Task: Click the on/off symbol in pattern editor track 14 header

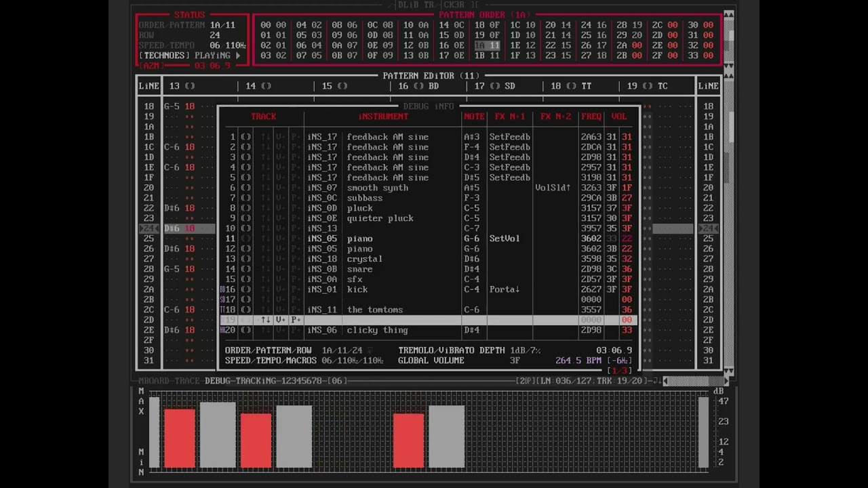Action: point(266,86)
